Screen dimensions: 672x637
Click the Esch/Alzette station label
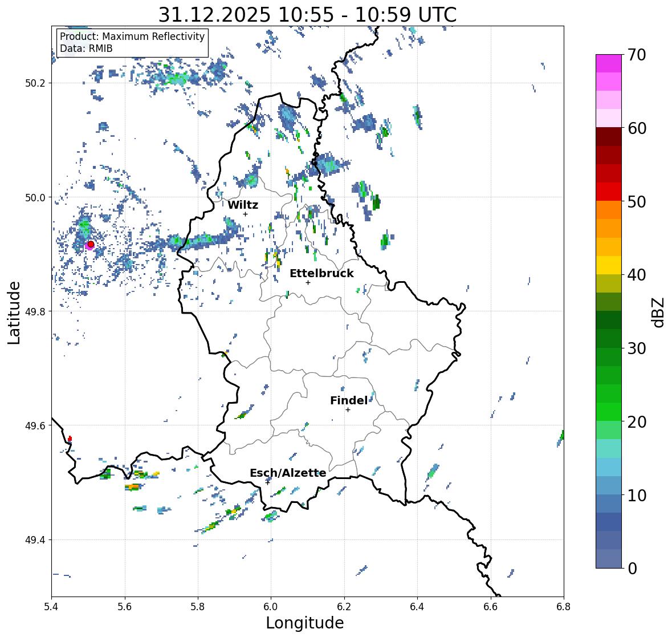[288, 473]
